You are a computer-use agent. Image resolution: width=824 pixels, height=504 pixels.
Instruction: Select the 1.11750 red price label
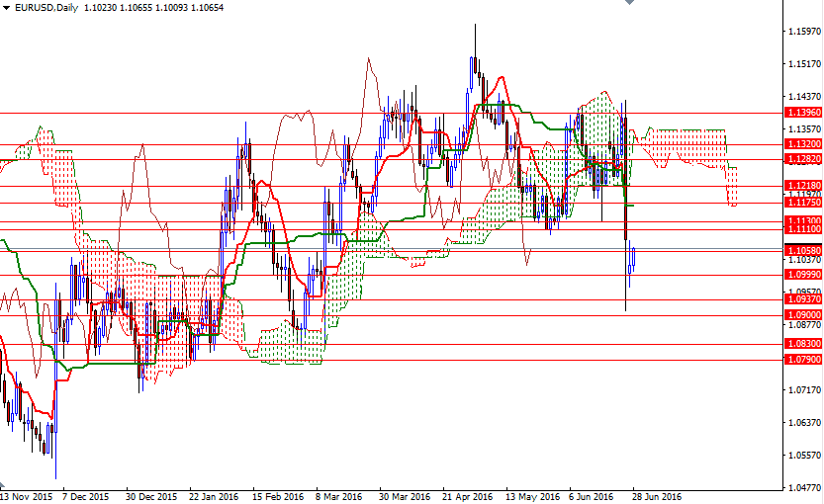[802, 203]
